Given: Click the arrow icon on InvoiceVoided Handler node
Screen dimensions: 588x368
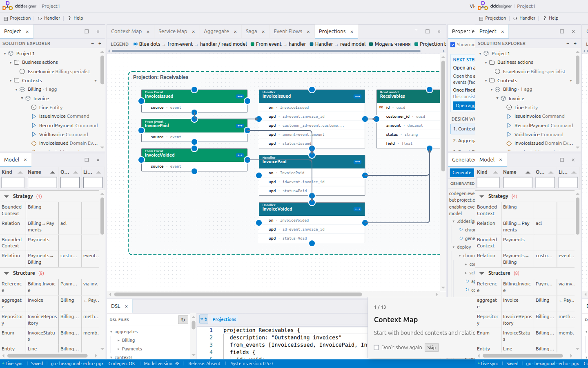Looking at the screenshot, I should (357, 209).
